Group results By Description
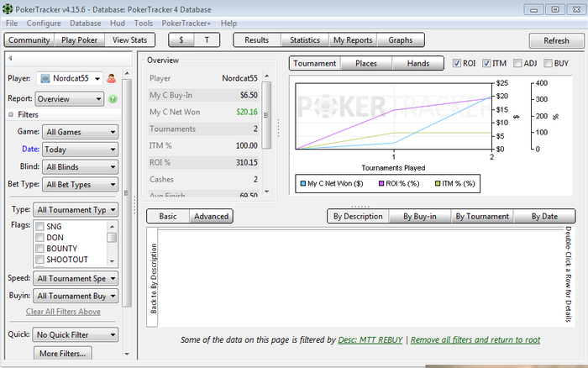Screen dimensions: 588x368 (358, 216)
